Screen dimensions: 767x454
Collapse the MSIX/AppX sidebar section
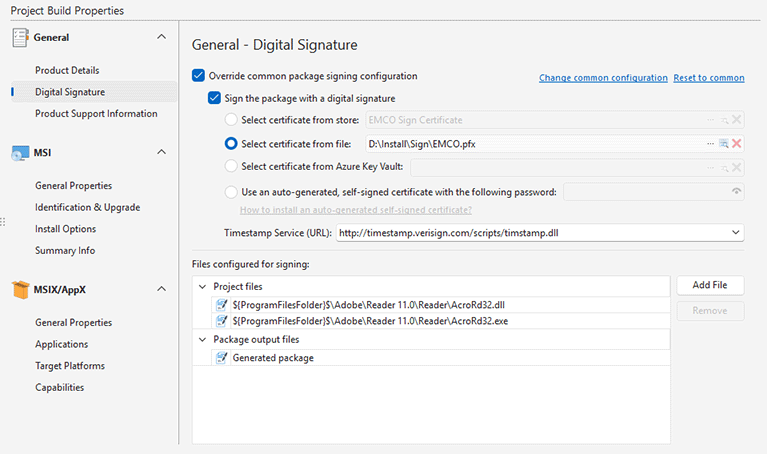click(162, 289)
